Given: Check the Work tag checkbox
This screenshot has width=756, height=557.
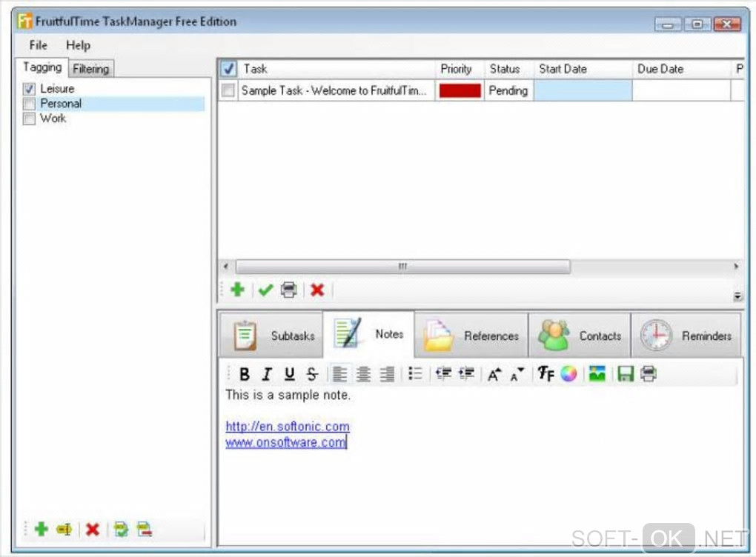Looking at the screenshot, I should click(x=30, y=119).
